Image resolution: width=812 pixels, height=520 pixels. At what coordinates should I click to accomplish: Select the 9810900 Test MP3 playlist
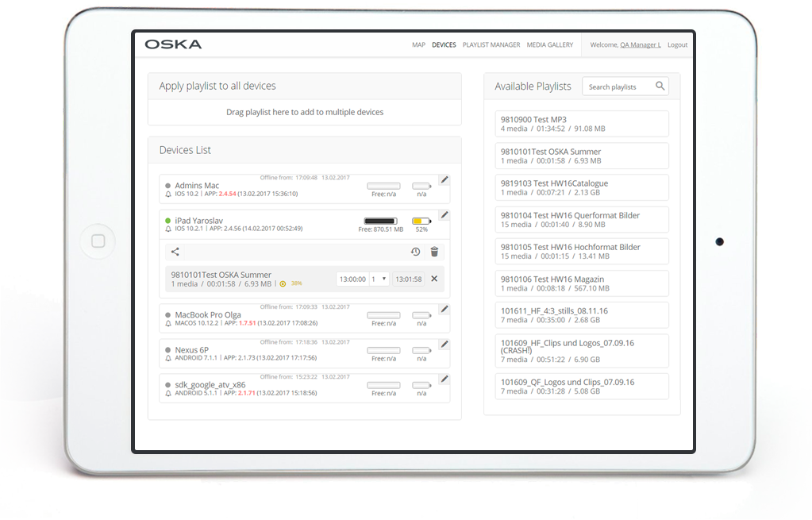[581, 124]
